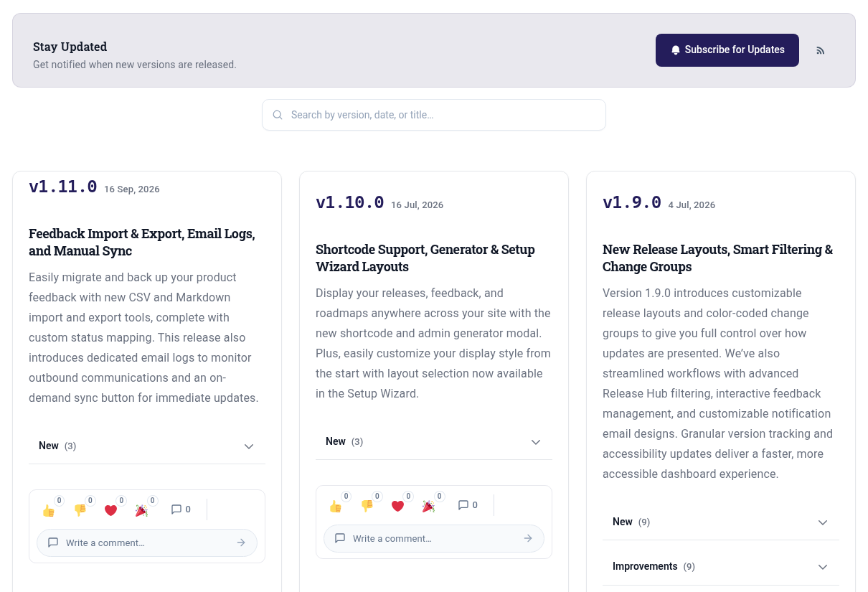React with heart on v1.11.0
This screenshot has width=868, height=592.
coord(110,510)
